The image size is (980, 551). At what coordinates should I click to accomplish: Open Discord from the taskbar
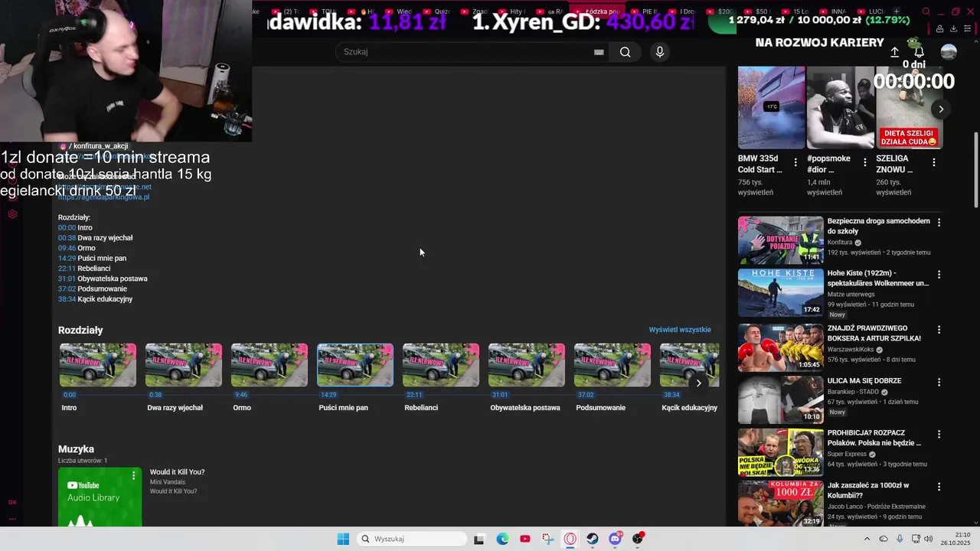(x=616, y=539)
